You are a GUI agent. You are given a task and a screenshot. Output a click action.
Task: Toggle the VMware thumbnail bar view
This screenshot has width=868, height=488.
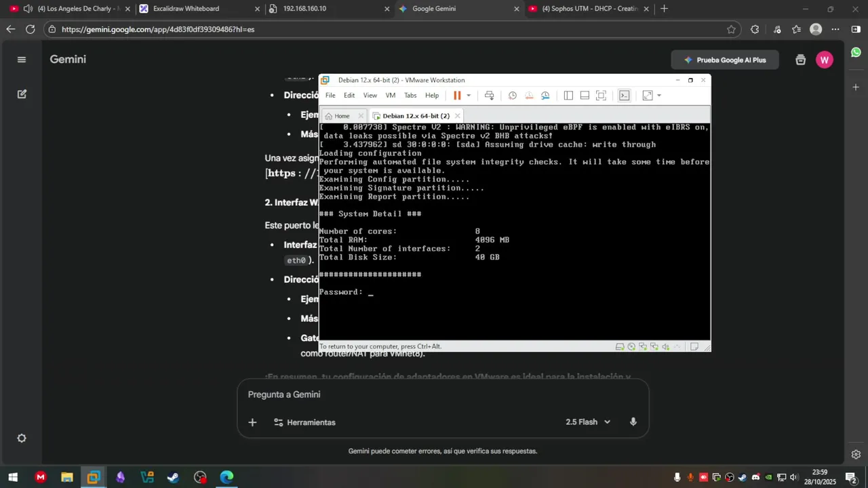pos(585,96)
